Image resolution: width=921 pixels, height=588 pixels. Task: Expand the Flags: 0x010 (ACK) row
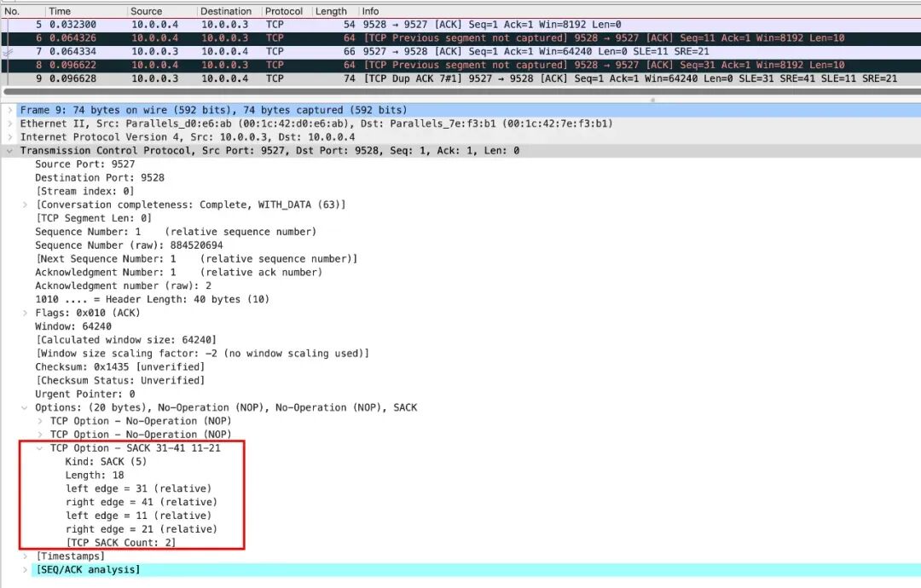25,313
